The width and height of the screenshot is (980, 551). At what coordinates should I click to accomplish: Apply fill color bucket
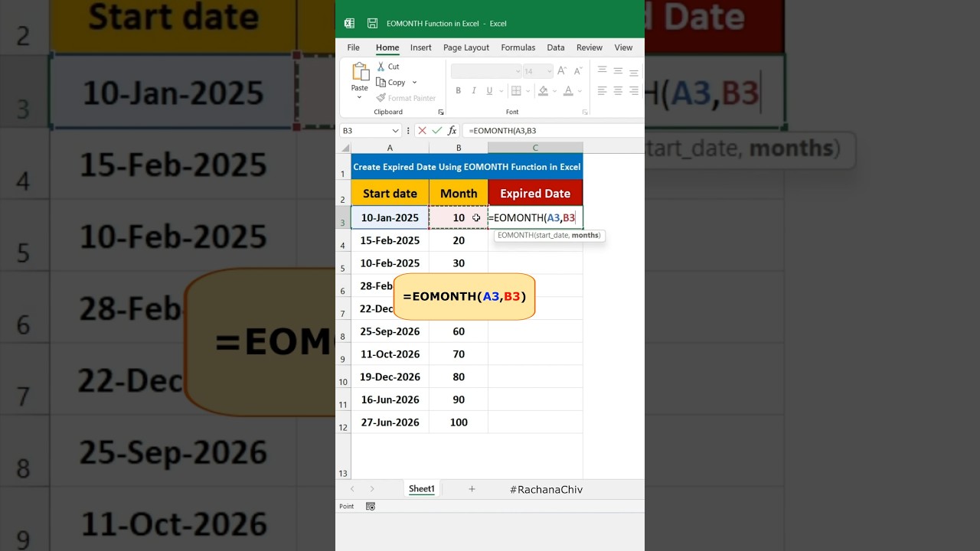(x=543, y=91)
